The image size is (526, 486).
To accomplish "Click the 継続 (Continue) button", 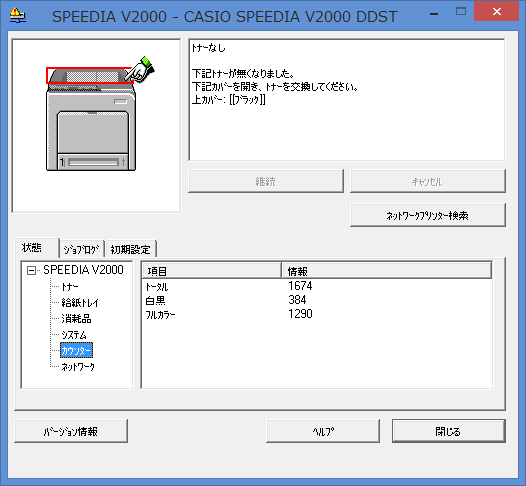I will point(266,181).
